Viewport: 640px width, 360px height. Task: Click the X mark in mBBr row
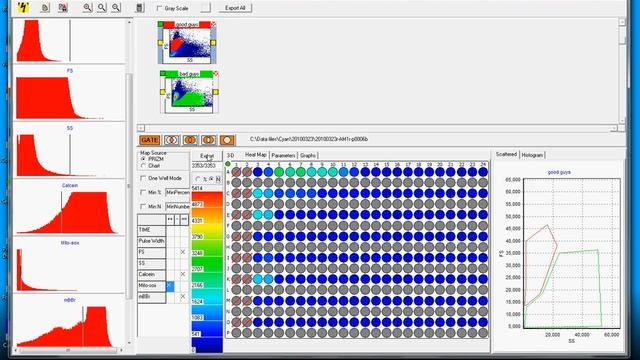pyautogui.click(x=183, y=296)
